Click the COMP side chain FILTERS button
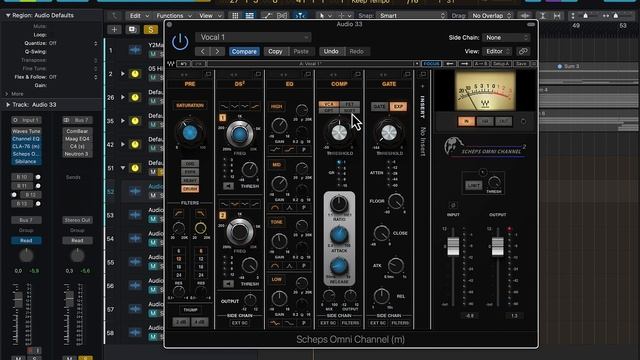Image resolution: width=640 pixels, height=360 pixels. pos(350,323)
